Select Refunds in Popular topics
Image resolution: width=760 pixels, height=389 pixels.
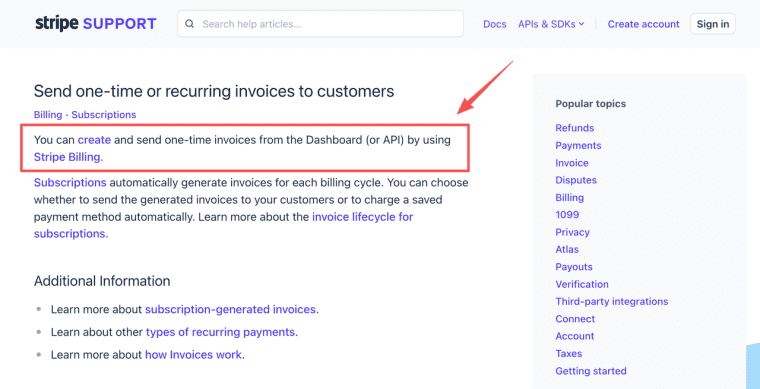tap(574, 128)
